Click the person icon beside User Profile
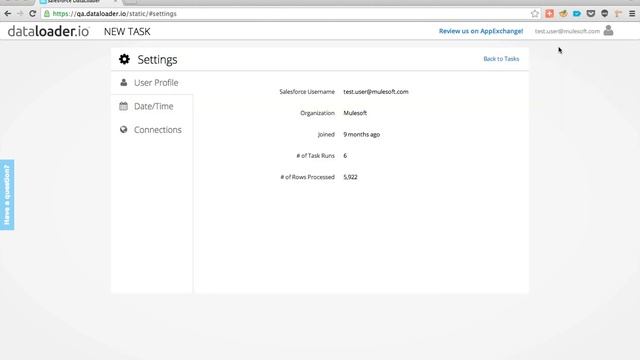 point(124,82)
